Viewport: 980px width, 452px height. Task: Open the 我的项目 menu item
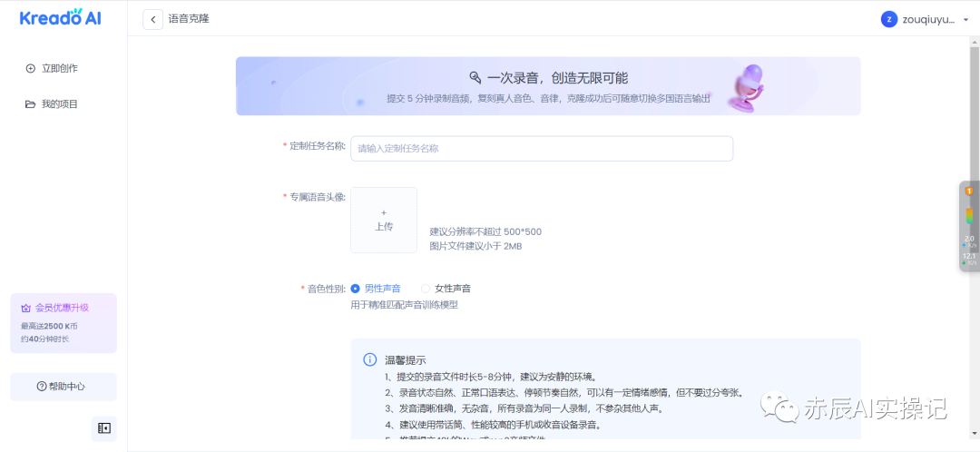59,104
